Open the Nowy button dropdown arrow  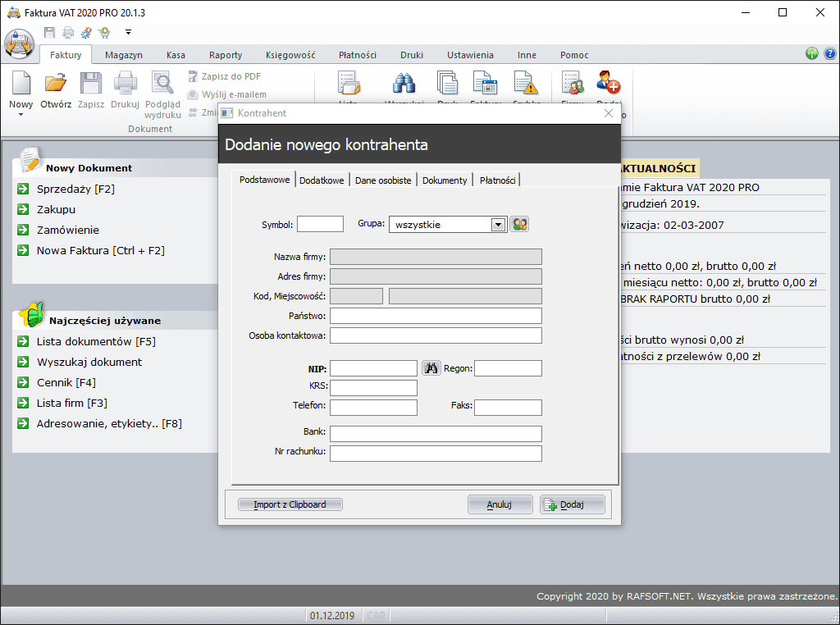coord(21,115)
